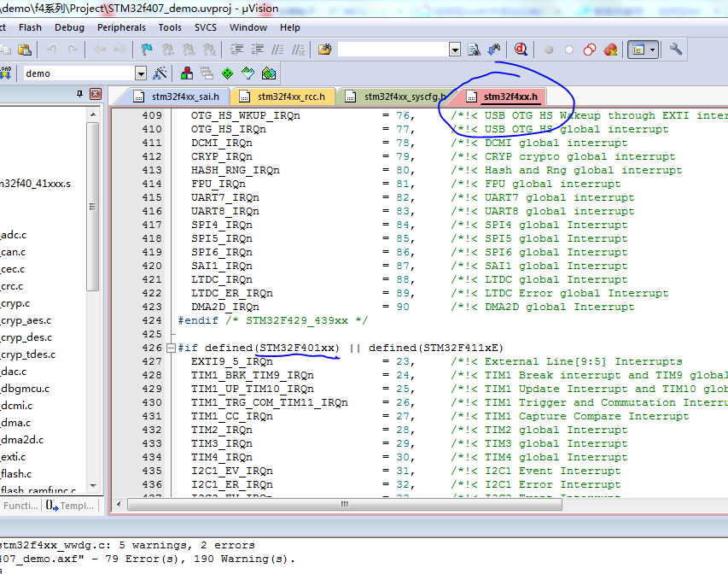Kill all breakpoints red X icon
This screenshot has height=574, width=728.
tap(610, 50)
